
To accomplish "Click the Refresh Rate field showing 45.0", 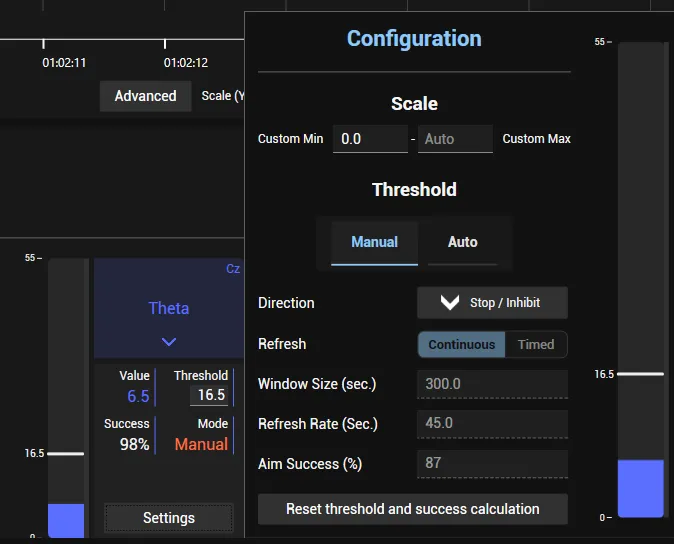I will pos(492,423).
